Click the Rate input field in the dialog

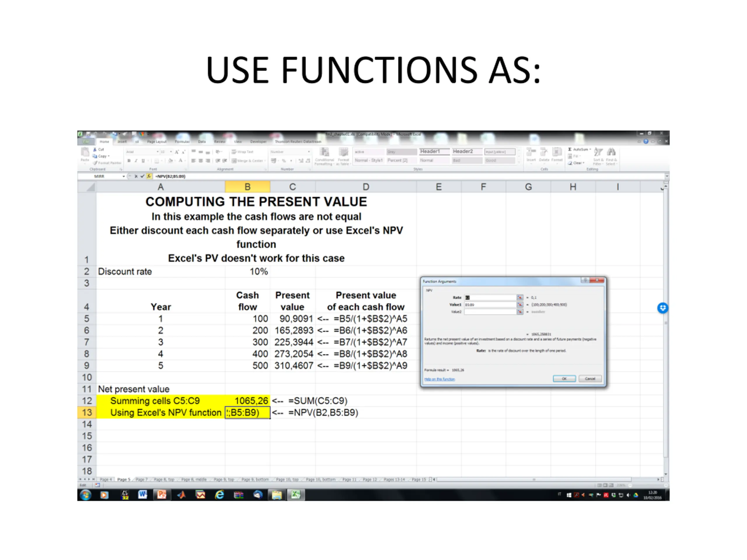point(490,297)
